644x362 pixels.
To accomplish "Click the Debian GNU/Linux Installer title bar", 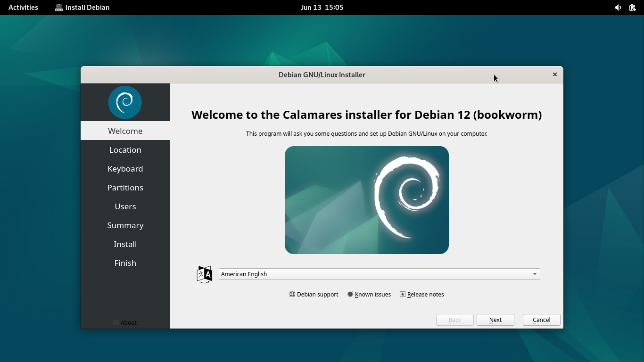I will (322, 74).
